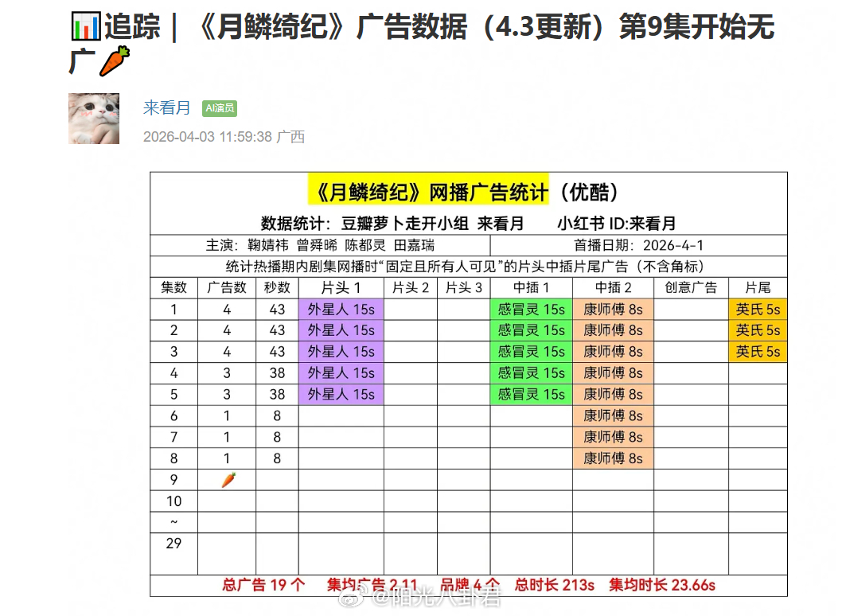Select the 中插 1 column header
842x616 pixels.
tap(529, 287)
